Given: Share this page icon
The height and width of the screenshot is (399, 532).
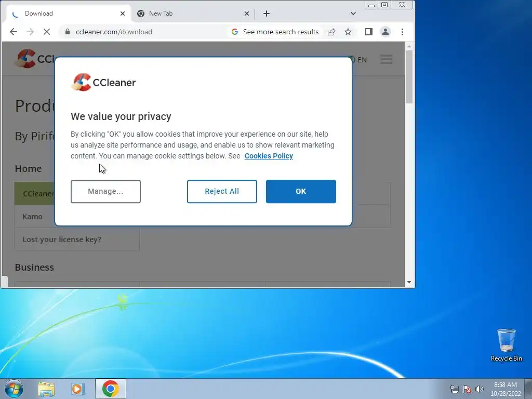Looking at the screenshot, I should point(331,32).
